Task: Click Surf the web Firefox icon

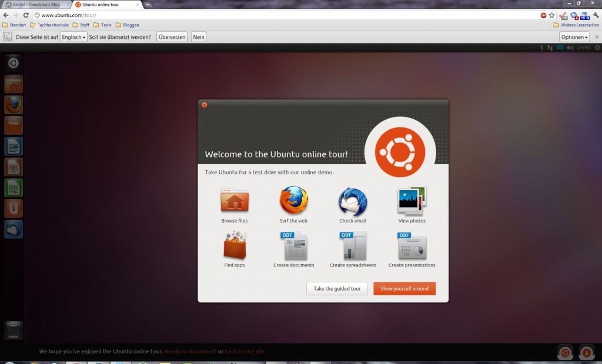Action: 294,200
